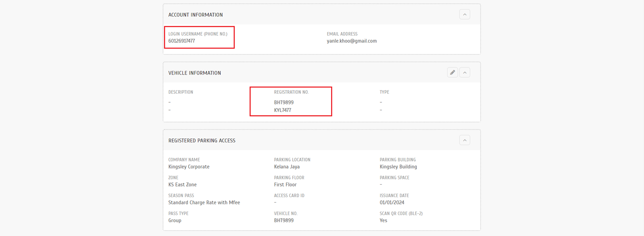Image resolution: width=644 pixels, height=236 pixels.
Task: Select the Standard Charge Rate with Mfee pass
Action: point(204,203)
